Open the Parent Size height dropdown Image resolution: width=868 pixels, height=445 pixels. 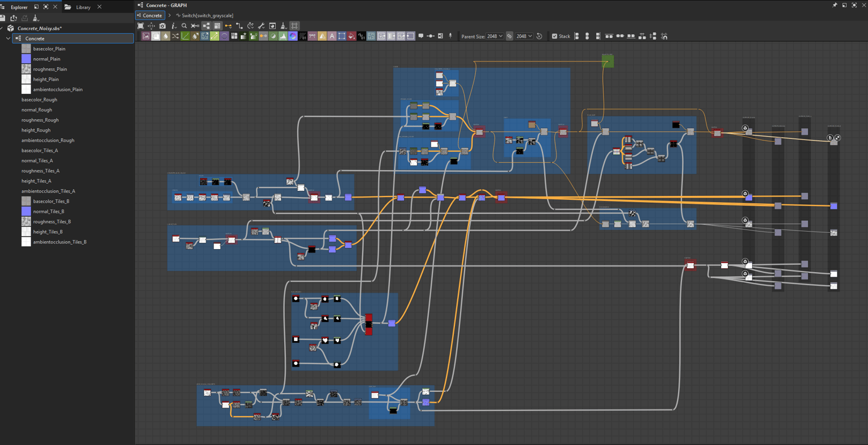pos(524,36)
